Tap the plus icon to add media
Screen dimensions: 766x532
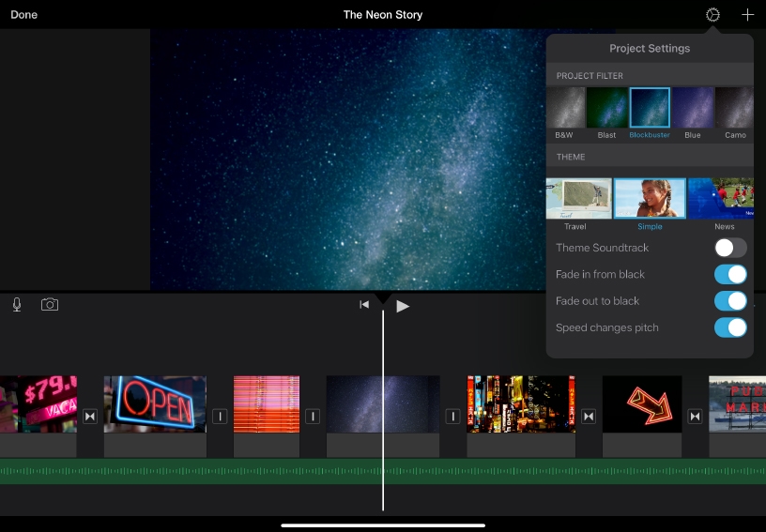(747, 15)
